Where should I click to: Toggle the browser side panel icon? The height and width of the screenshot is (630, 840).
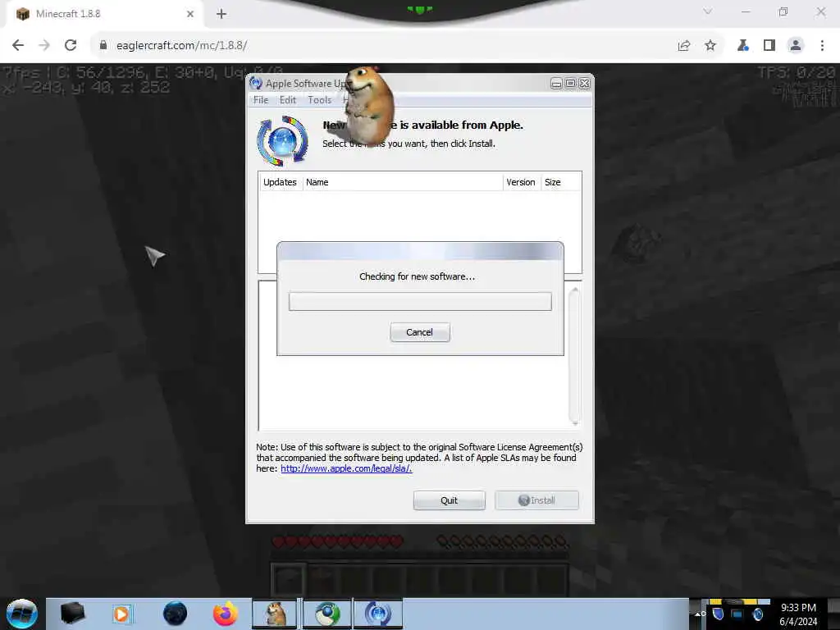tap(769, 46)
